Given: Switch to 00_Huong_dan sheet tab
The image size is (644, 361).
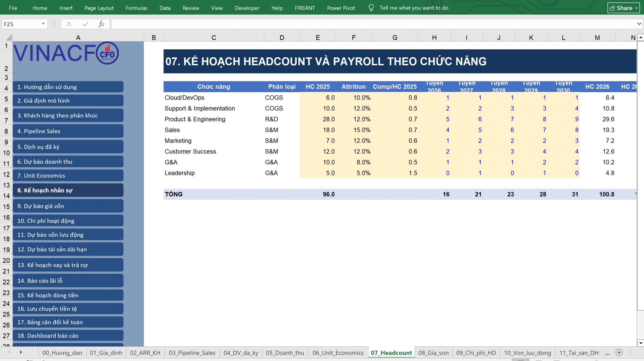Looking at the screenshot, I should click(62, 353).
